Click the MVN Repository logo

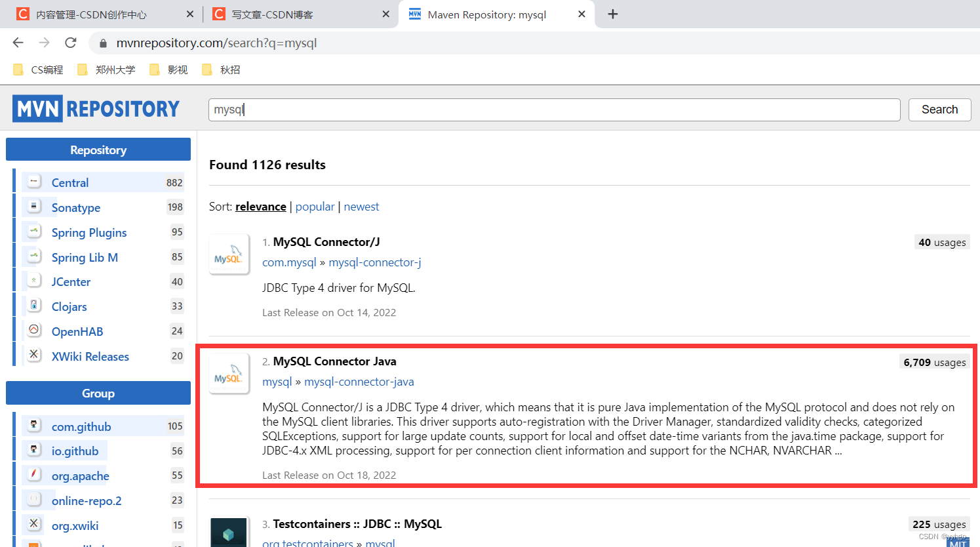click(96, 109)
